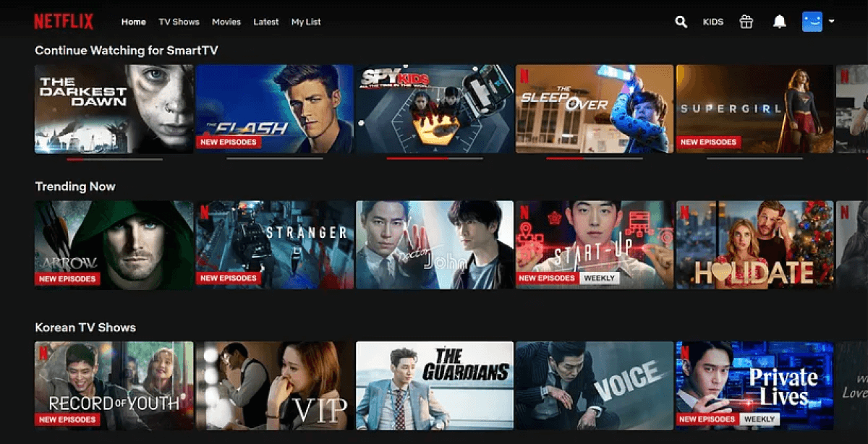Click New Episodes badge on Stranger
This screenshot has height=444, width=868.
(229, 278)
